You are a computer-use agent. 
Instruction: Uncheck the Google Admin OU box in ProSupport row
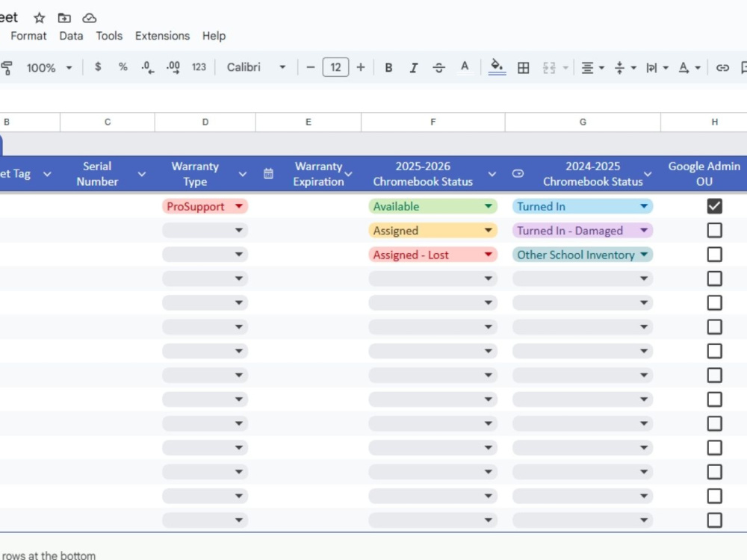coord(714,206)
